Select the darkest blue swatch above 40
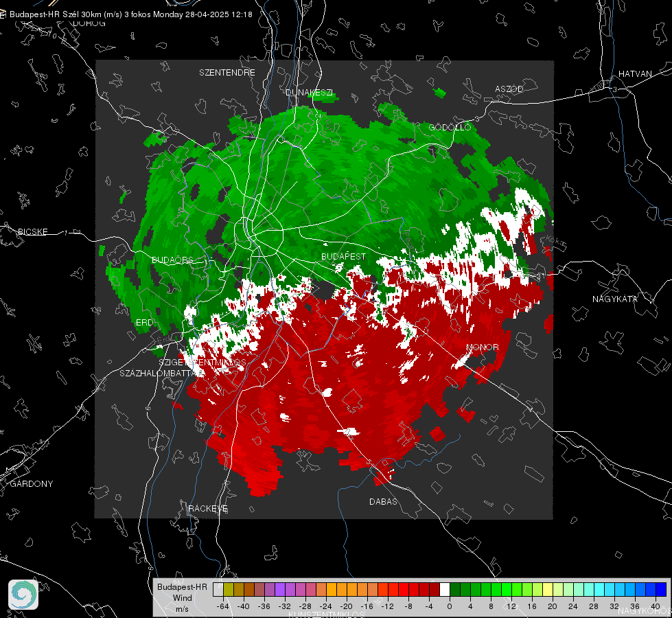672x618 pixels. coord(661,589)
